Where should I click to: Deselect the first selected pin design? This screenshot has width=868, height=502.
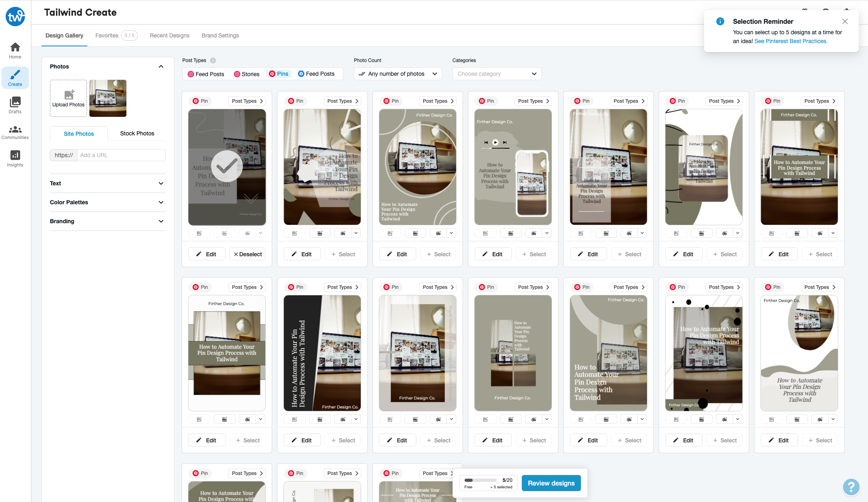coord(248,254)
